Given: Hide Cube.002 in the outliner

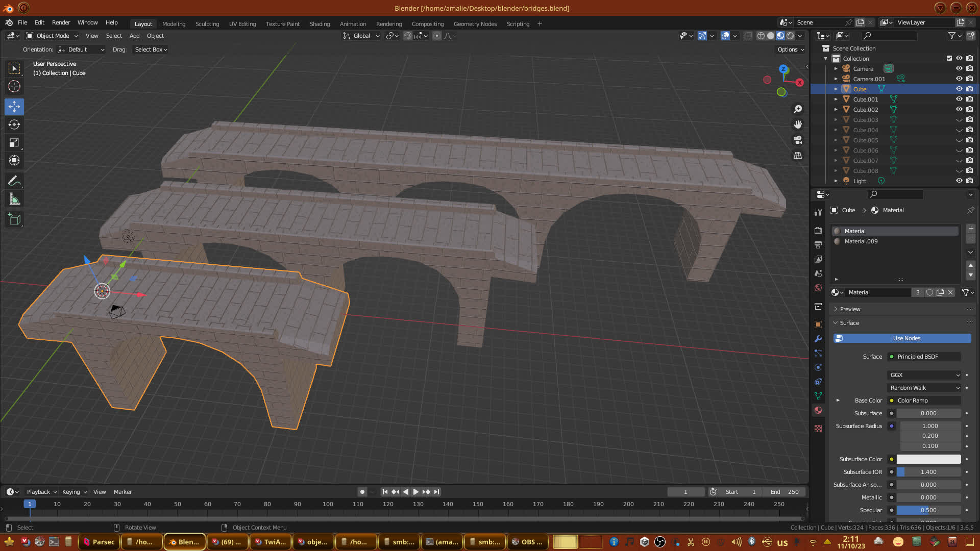Looking at the screenshot, I should click(x=959, y=109).
